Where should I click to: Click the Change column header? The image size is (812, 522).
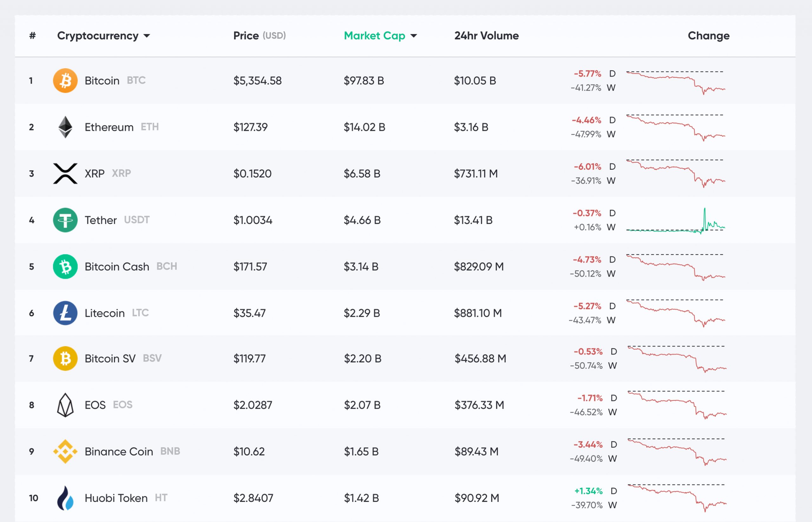pyautogui.click(x=709, y=36)
